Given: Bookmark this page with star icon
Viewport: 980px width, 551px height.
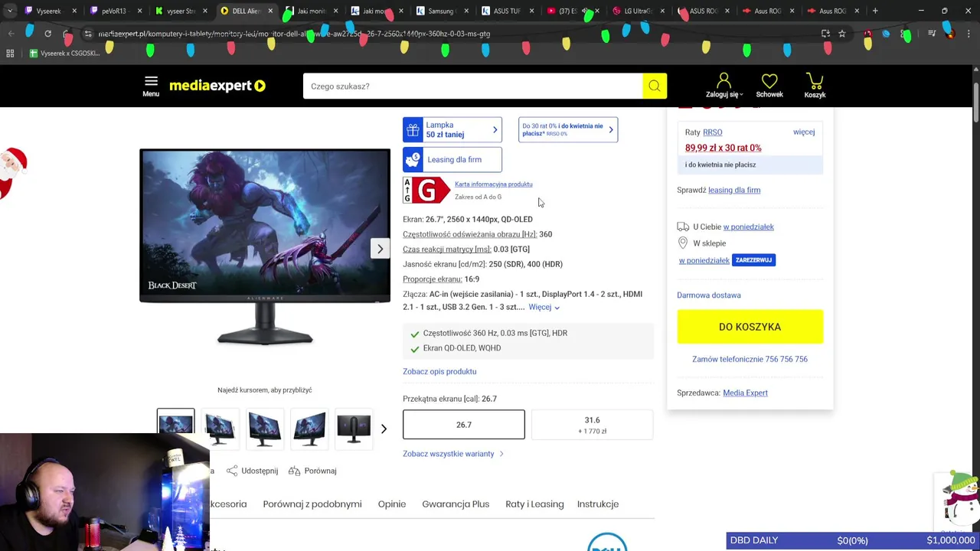Looking at the screenshot, I should point(842,34).
